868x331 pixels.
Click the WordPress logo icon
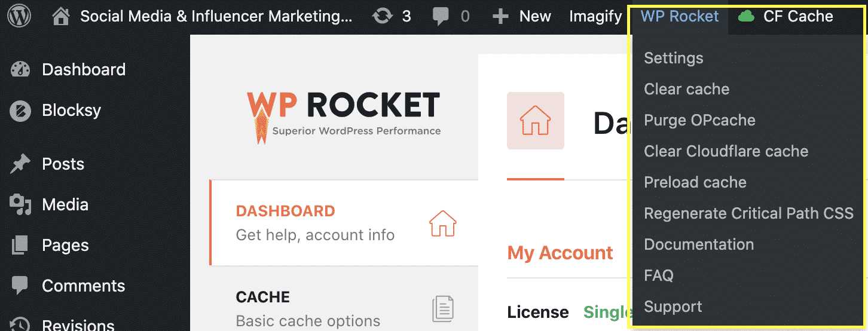[20, 16]
